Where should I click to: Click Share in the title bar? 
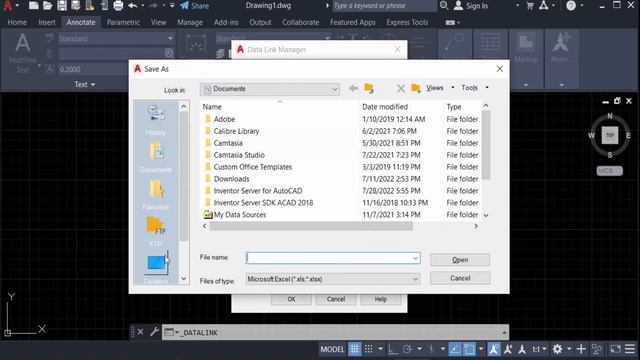tap(195, 6)
